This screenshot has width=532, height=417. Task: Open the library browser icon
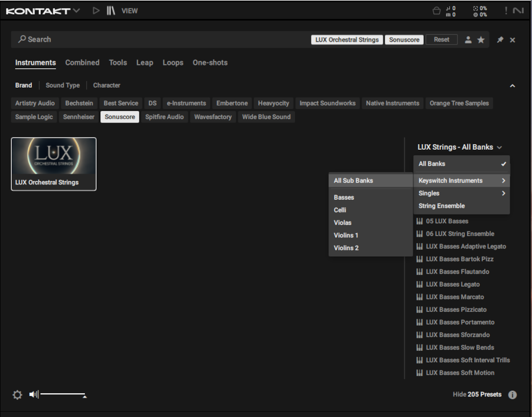click(110, 11)
